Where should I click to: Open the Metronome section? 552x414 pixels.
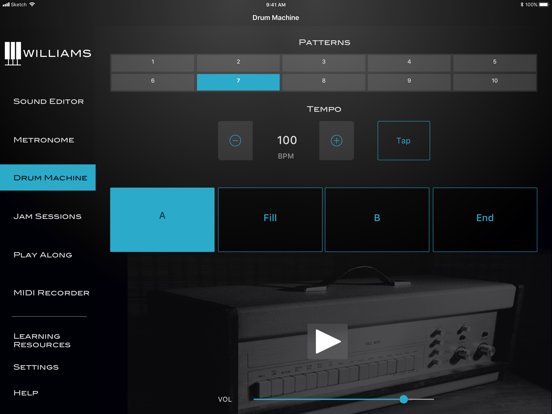tap(44, 140)
